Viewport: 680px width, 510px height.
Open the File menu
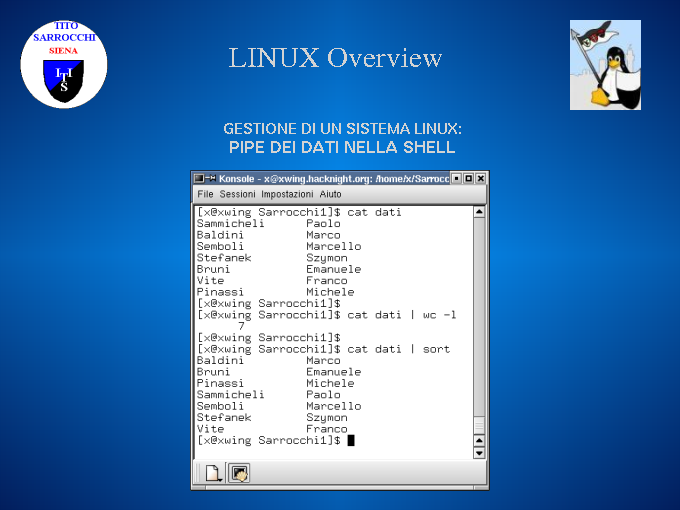[x=205, y=194]
